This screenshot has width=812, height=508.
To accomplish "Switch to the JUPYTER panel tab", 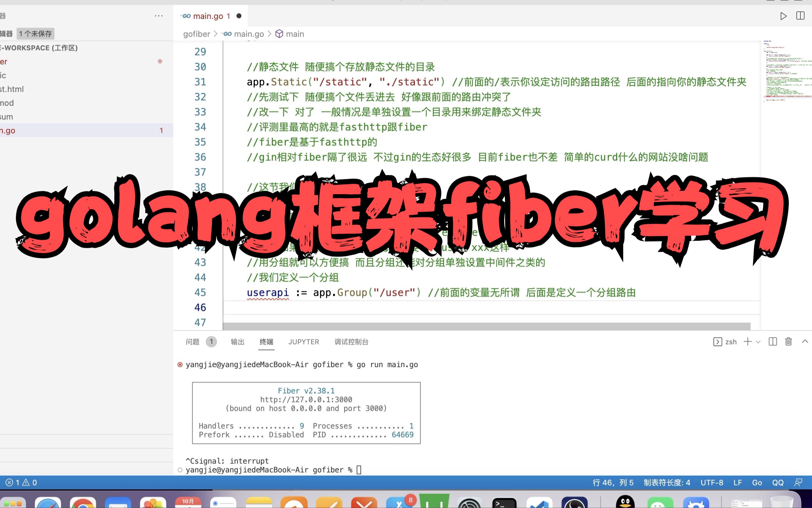I will click(303, 342).
